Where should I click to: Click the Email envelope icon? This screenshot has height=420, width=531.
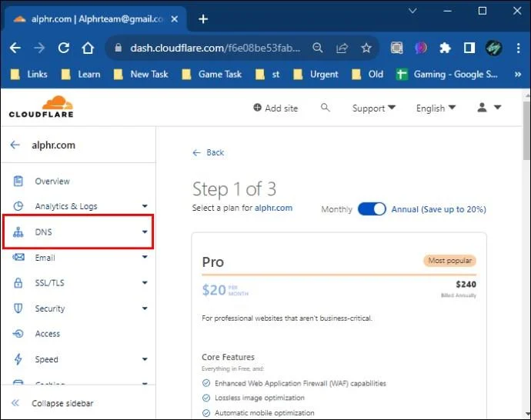[x=18, y=258]
